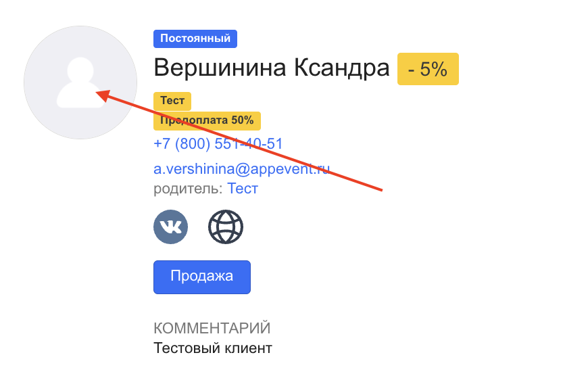Image resolution: width=588 pixels, height=376 pixels.
Task: Click the КОММЕНТАРИЙ section heading
Action: pyautogui.click(x=212, y=329)
